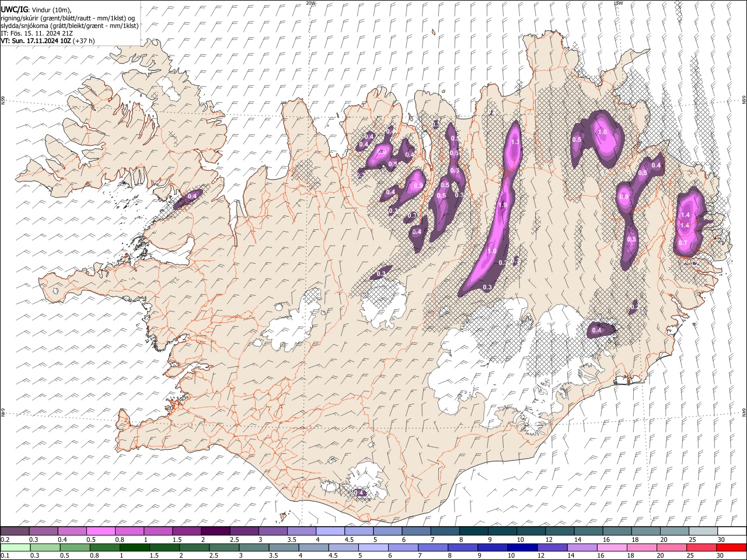
Task: Pick the crimson 25 rain legend swatch
Action: click(701, 547)
